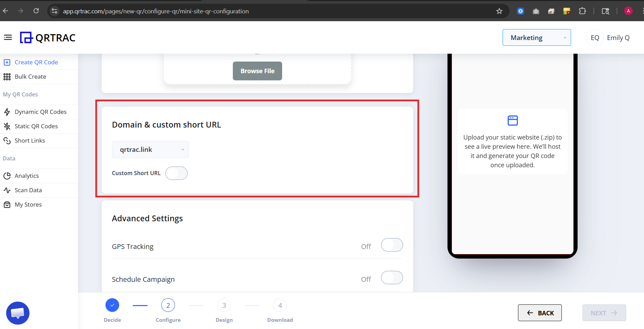Screen dimensions: 644x329
Task: Enable Schedule Campaign
Action: point(392,278)
